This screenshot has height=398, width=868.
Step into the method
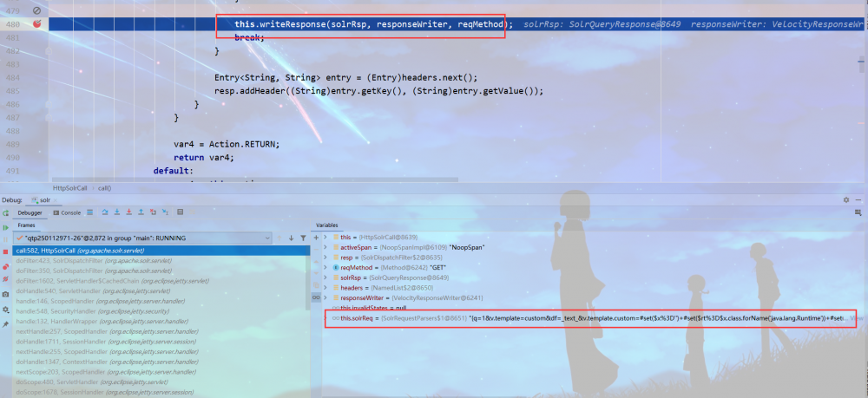[x=117, y=212]
